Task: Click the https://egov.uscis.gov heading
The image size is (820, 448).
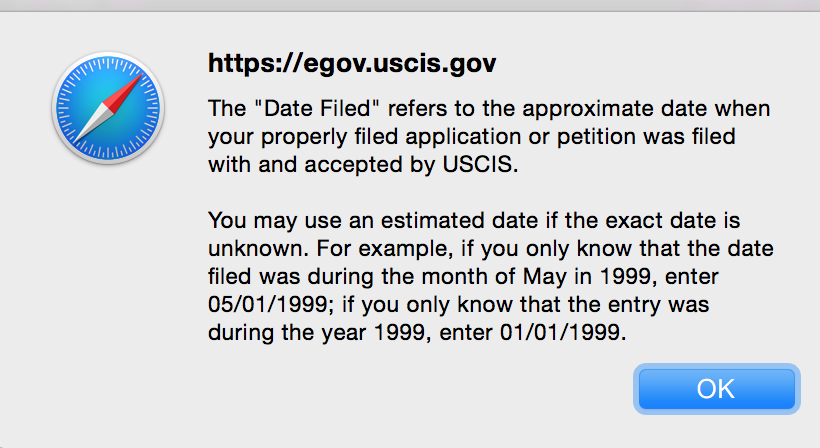Action: pyautogui.click(x=352, y=63)
